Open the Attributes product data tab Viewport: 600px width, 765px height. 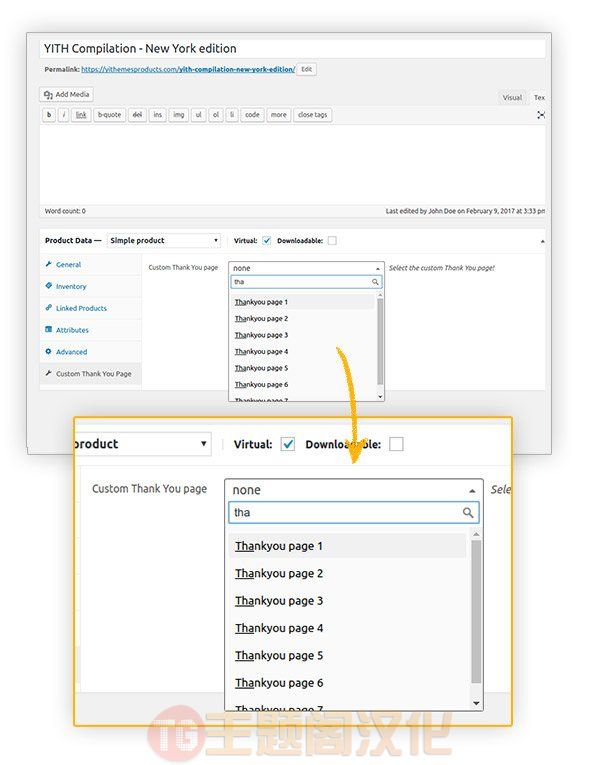(x=72, y=330)
